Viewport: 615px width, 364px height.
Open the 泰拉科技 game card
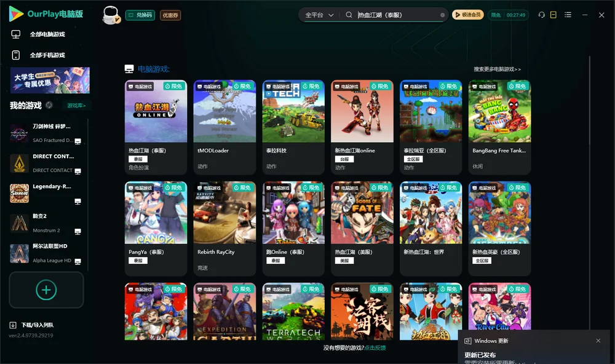(x=293, y=127)
